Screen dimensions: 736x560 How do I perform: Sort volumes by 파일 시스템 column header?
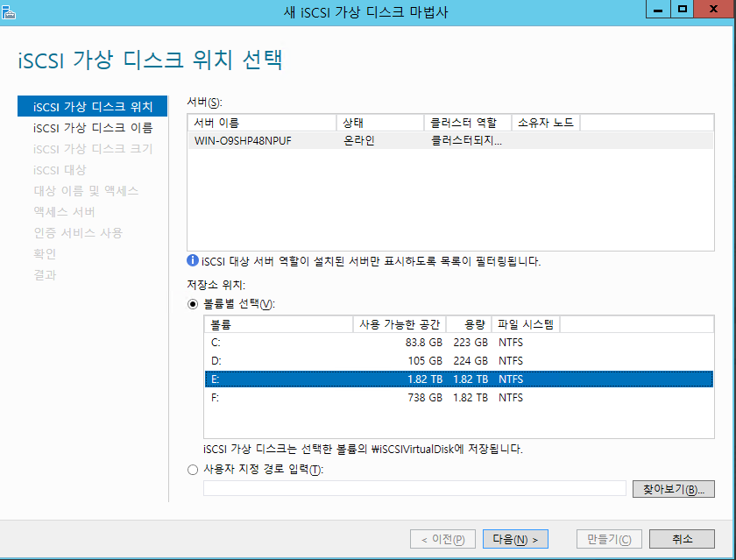[526, 324]
